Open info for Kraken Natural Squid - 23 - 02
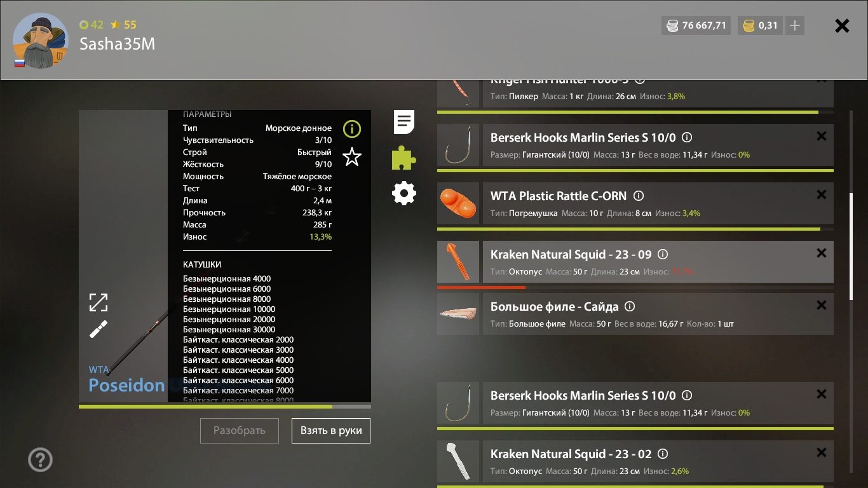 (663, 454)
